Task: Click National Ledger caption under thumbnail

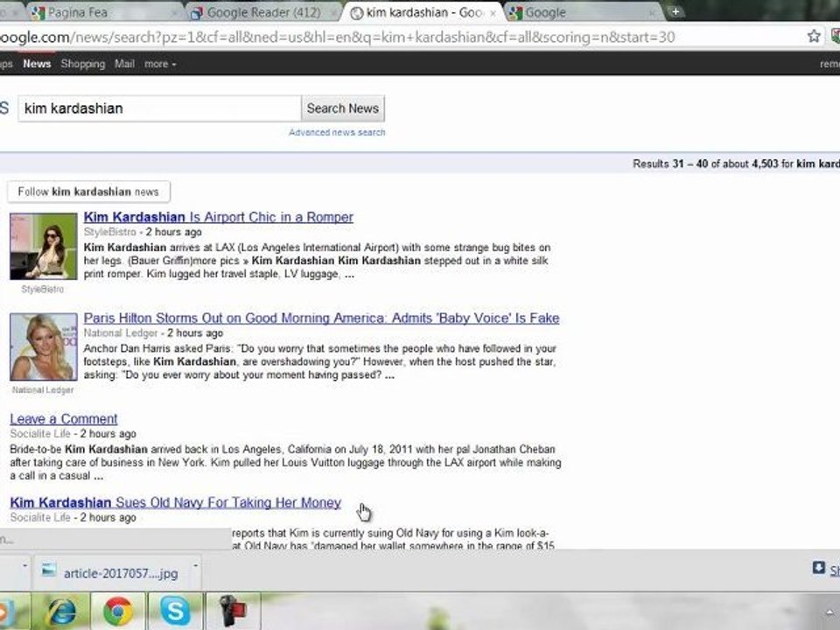Action: click(43, 390)
